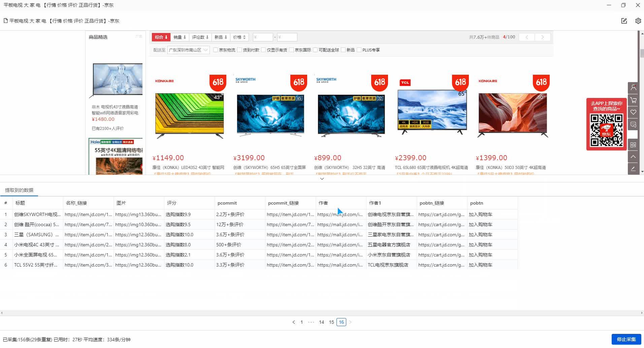The width and height of the screenshot is (644, 348).
Task: Enable 可配送全球 checkbox
Action: pyautogui.click(x=315, y=50)
